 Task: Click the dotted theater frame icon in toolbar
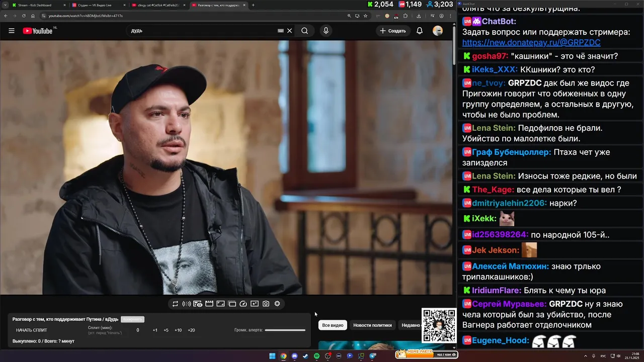point(232,304)
